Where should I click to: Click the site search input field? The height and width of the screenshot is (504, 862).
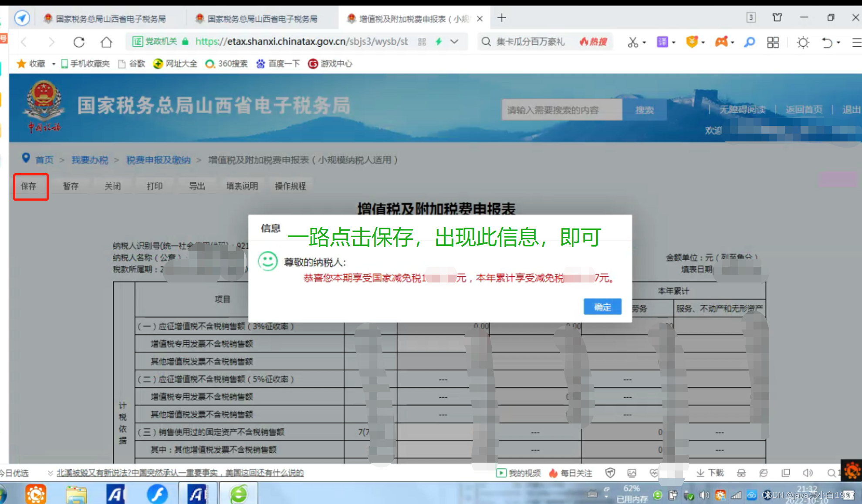(x=561, y=110)
